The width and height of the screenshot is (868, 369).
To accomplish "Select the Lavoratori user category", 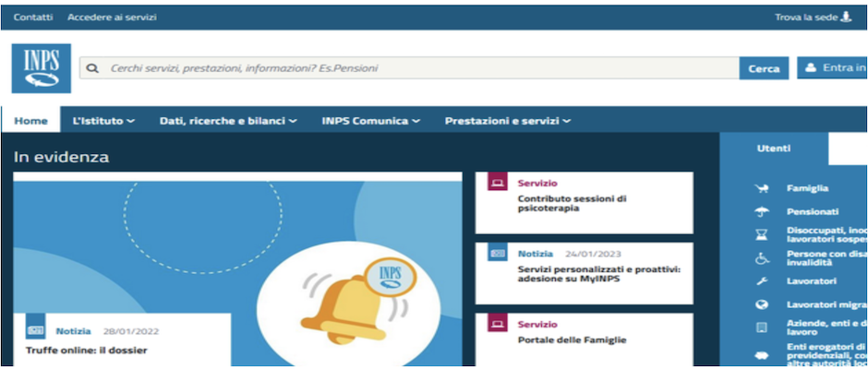I will (x=812, y=281).
